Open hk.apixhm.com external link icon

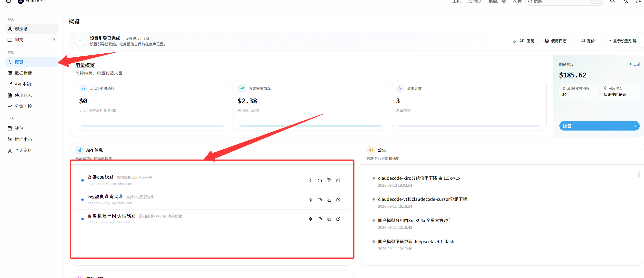tap(338, 219)
